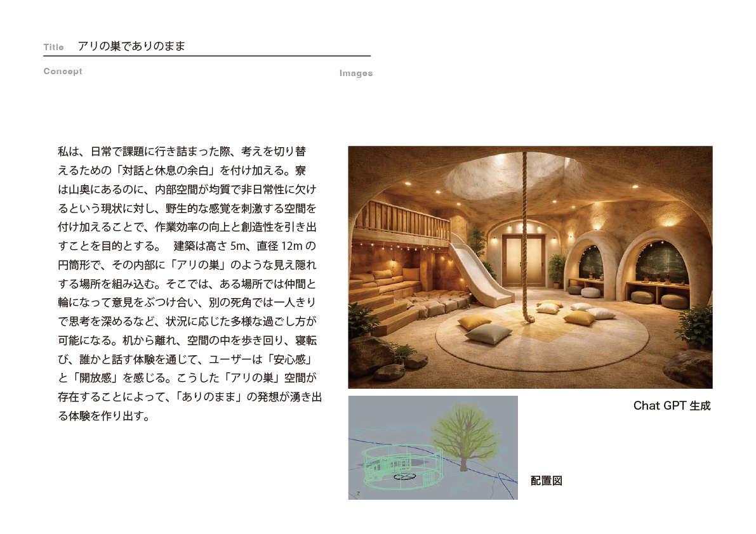Click the last paragraph line る体験を作り出す。
This screenshot has width=756, height=534.
click(103, 417)
